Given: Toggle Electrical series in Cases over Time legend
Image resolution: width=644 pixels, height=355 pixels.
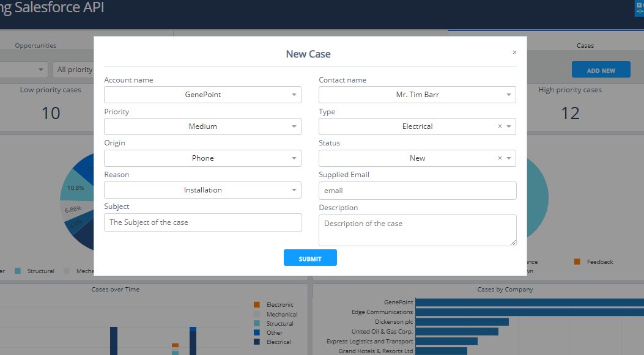Looking at the screenshot, I should point(272,342).
